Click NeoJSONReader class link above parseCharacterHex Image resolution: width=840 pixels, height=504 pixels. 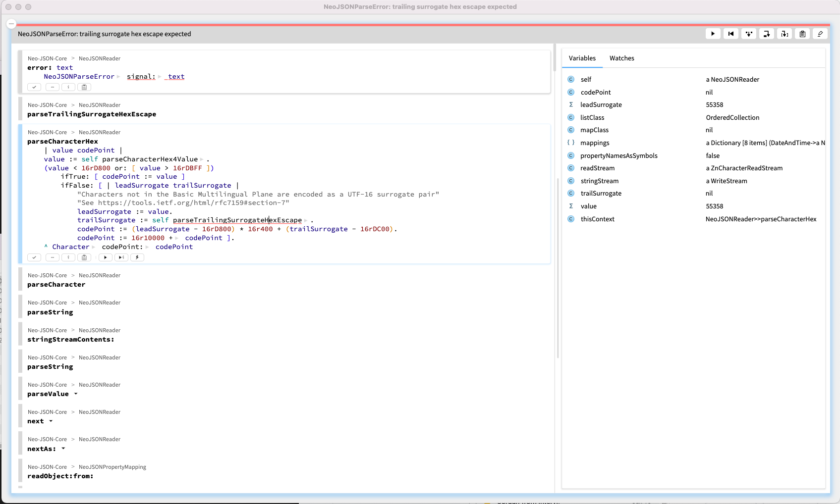[x=100, y=132]
